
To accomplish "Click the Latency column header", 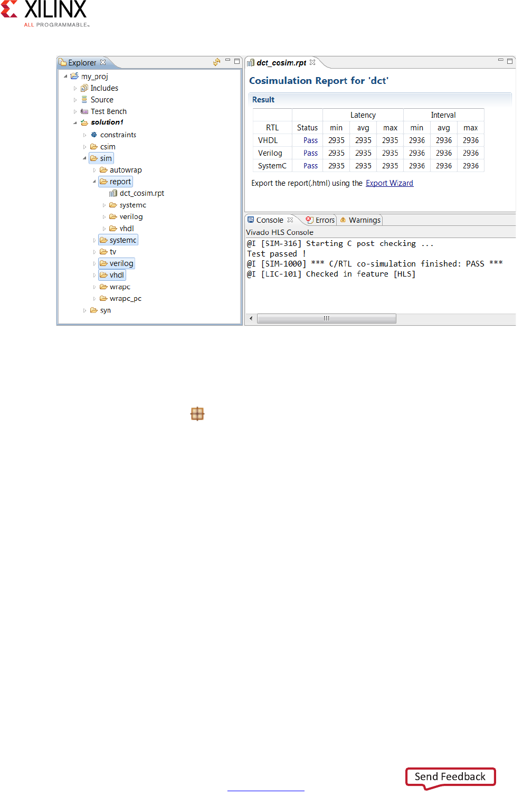I will click(363, 115).
